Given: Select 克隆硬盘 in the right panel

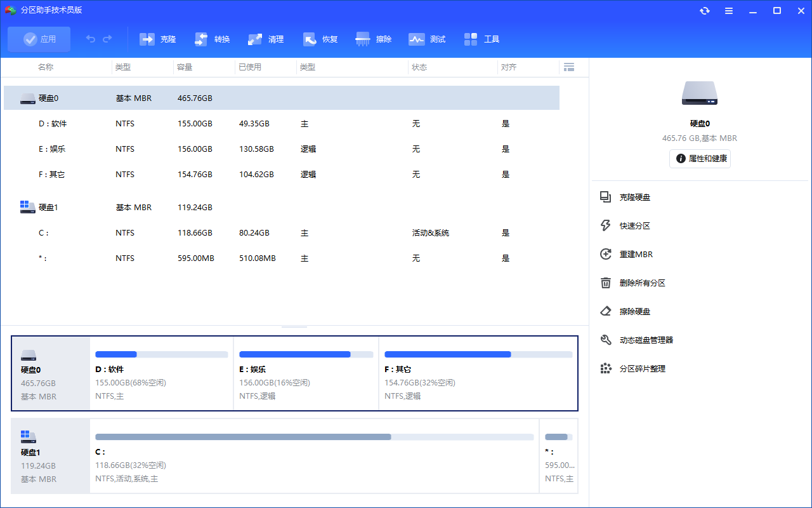Looking at the screenshot, I should coord(634,197).
